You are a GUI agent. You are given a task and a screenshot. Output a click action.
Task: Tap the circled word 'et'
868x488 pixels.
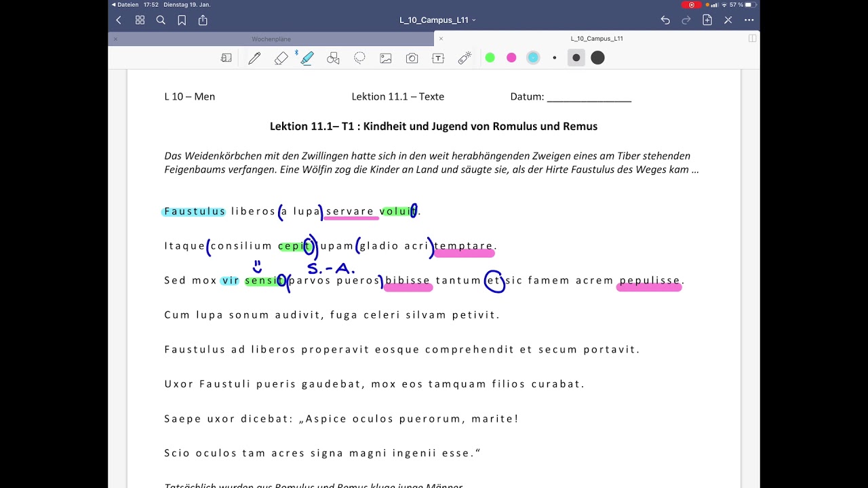click(494, 280)
